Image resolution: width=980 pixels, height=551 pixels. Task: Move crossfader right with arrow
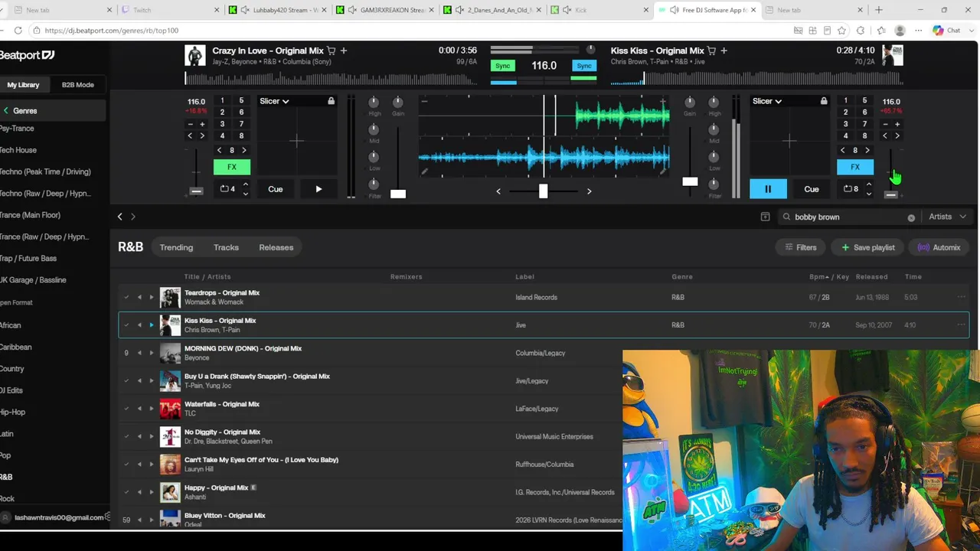589,191
